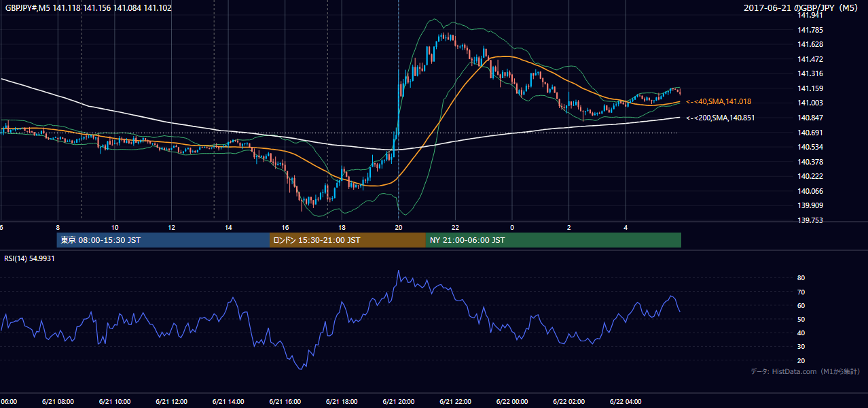The width and height of the screenshot is (868, 408).
Task: Click hour label 14 under price chart
Action: coord(228,227)
